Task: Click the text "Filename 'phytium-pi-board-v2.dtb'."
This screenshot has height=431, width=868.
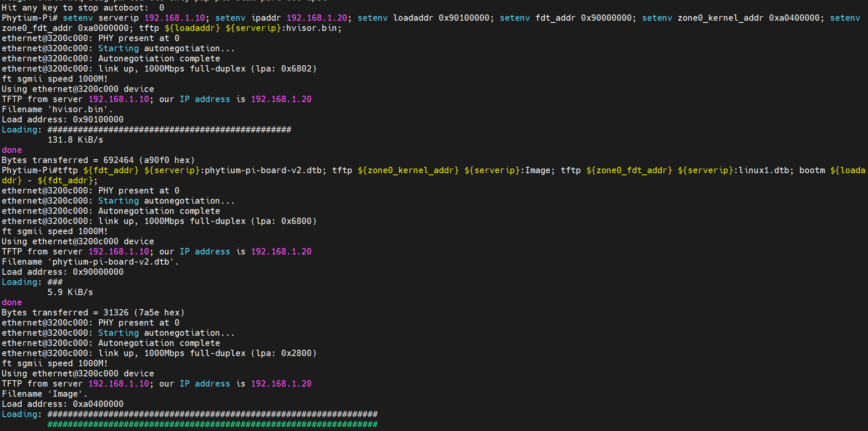Action: coord(90,262)
